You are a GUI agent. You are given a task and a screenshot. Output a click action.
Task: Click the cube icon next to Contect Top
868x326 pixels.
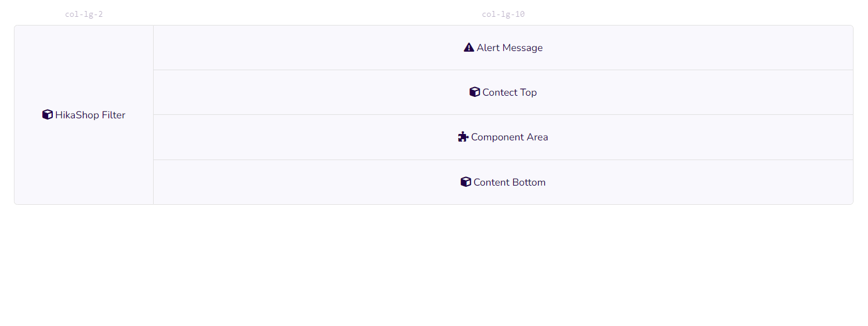coord(474,92)
